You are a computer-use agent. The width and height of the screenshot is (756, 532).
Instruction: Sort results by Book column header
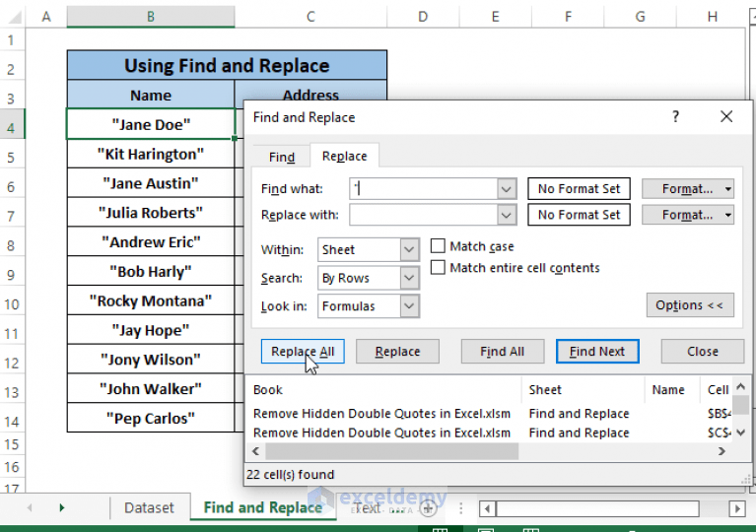coord(383,389)
